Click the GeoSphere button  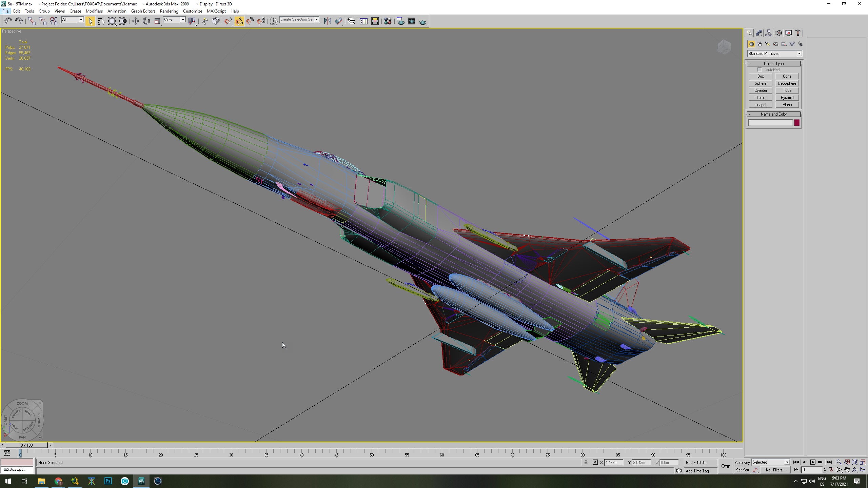[787, 83]
